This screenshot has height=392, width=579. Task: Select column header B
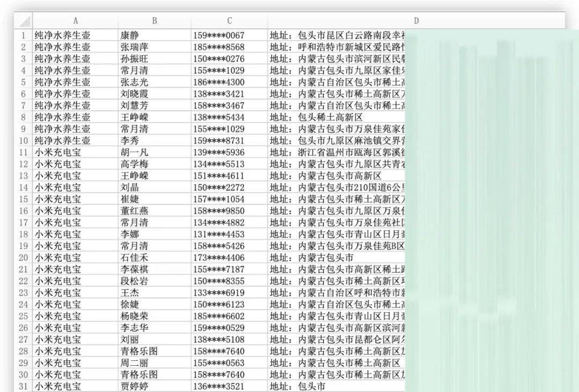154,21
